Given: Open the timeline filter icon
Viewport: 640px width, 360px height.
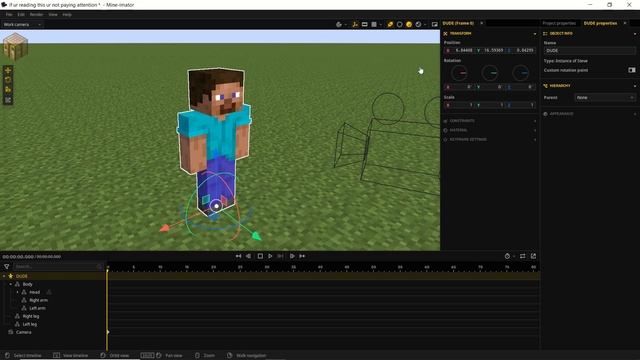Looking at the screenshot, I should 7,267.
